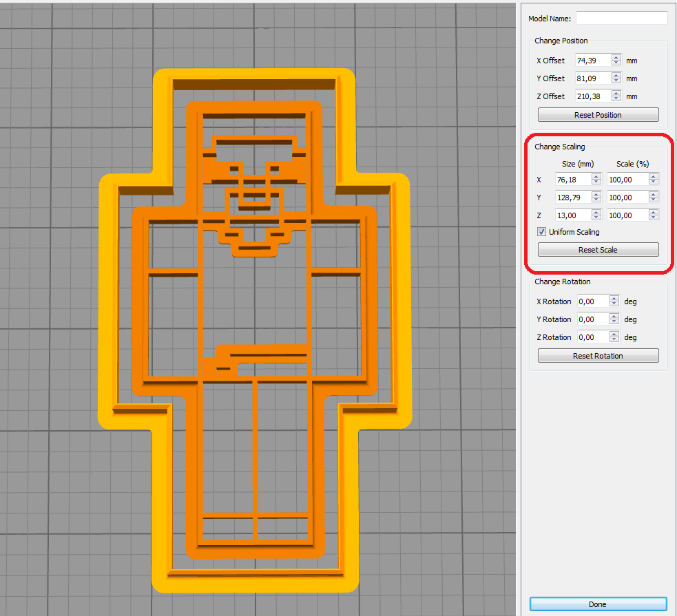Click the X Rotation value field
677x616 pixels.
point(593,301)
